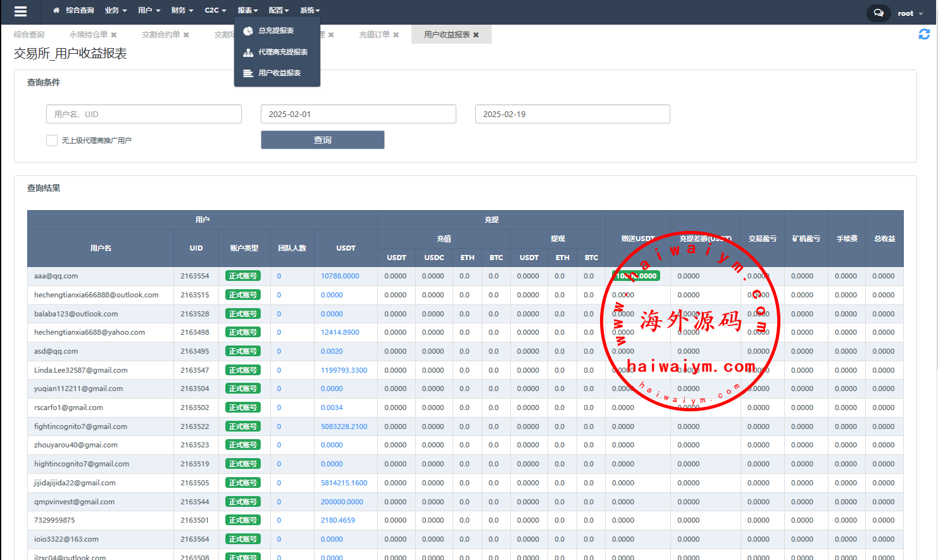Click the 用户名、UID input field
Screen dimensions: 938x560
[x=144, y=115]
